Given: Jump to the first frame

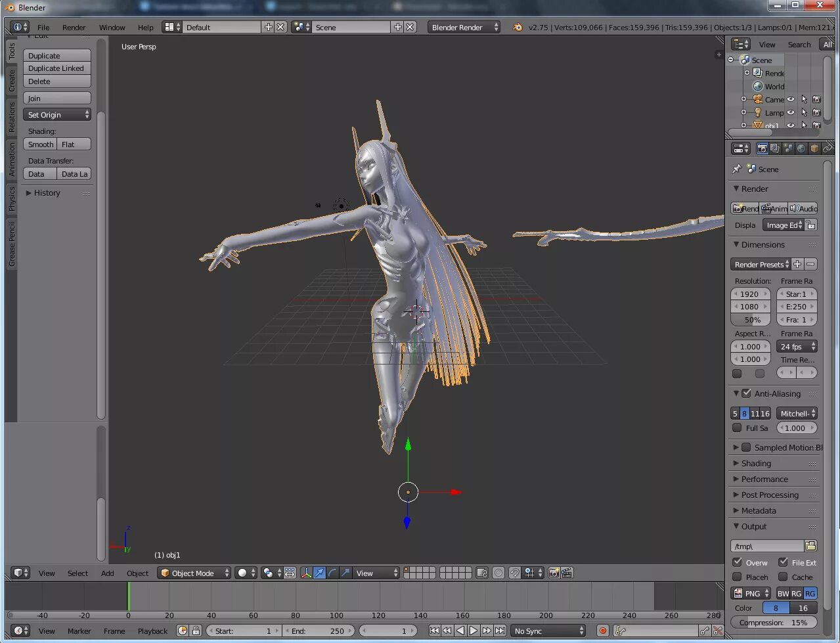Looking at the screenshot, I should click(x=434, y=631).
